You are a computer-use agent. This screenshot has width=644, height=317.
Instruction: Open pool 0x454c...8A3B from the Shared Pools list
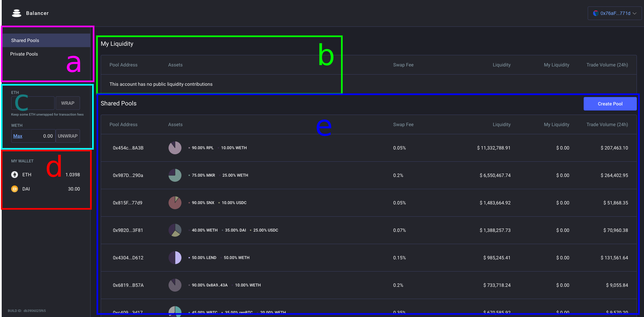pyautogui.click(x=128, y=148)
